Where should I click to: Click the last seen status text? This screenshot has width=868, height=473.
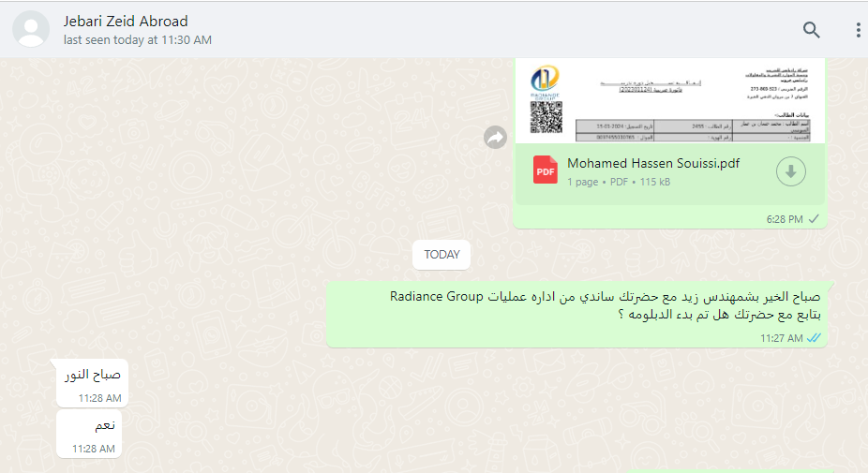tap(137, 40)
